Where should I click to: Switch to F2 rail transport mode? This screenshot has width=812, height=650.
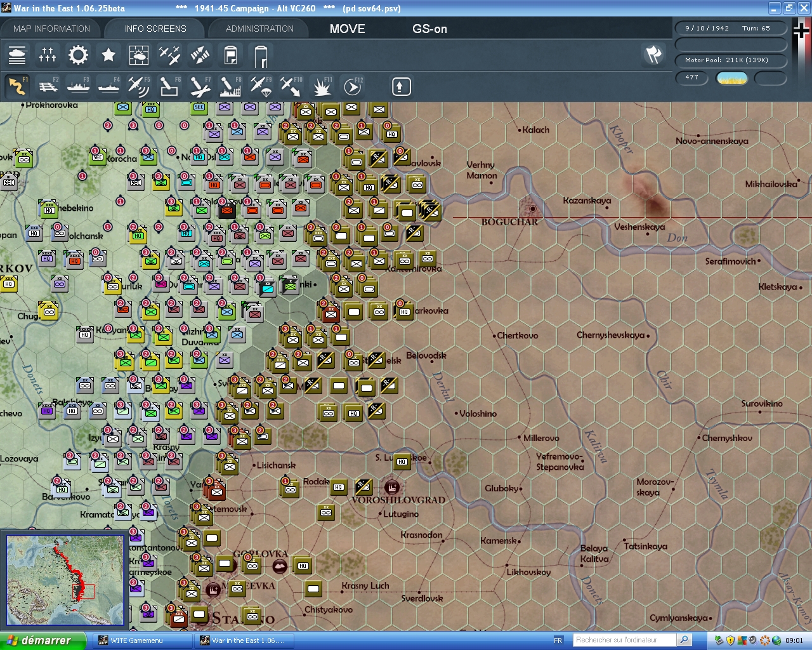[48, 86]
